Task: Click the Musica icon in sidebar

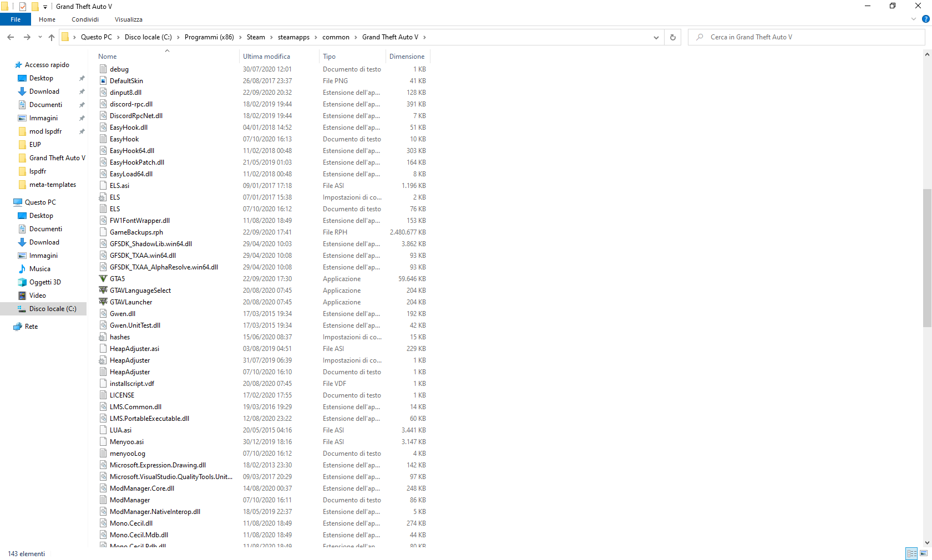Action: [22, 269]
